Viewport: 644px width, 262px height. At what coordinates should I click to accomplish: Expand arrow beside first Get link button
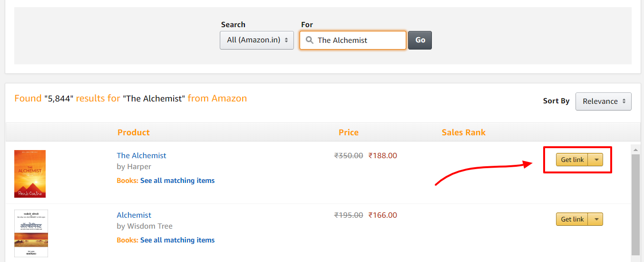click(596, 160)
